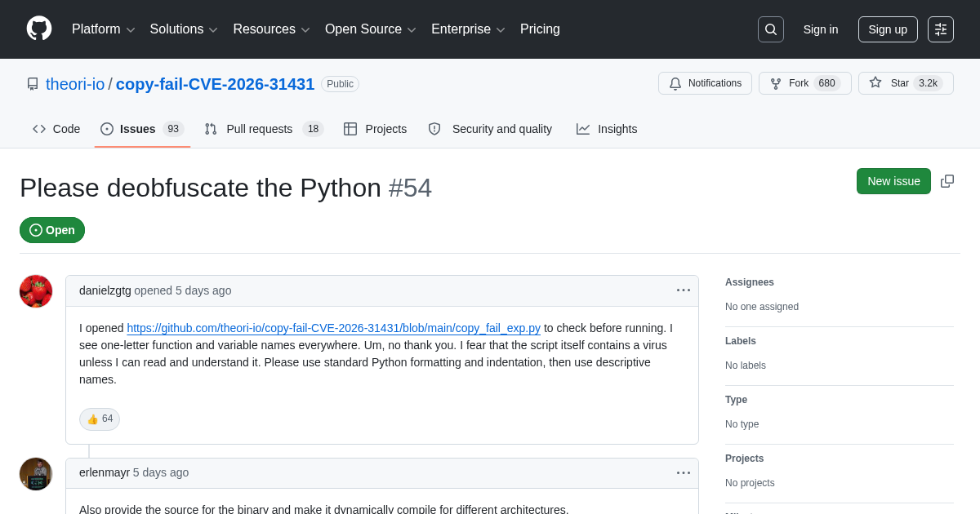Click the Issues count badge 93
This screenshot has height=514, width=980.
pos(173,129)
